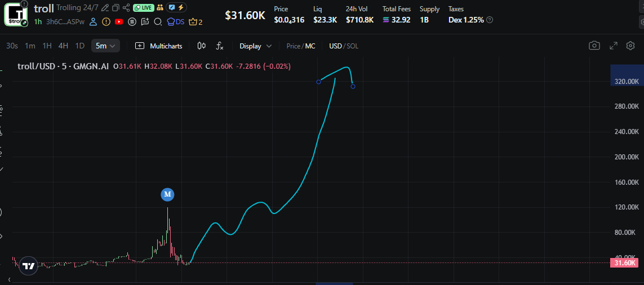Open the share icon next to the token name

[x=127, y=8]
